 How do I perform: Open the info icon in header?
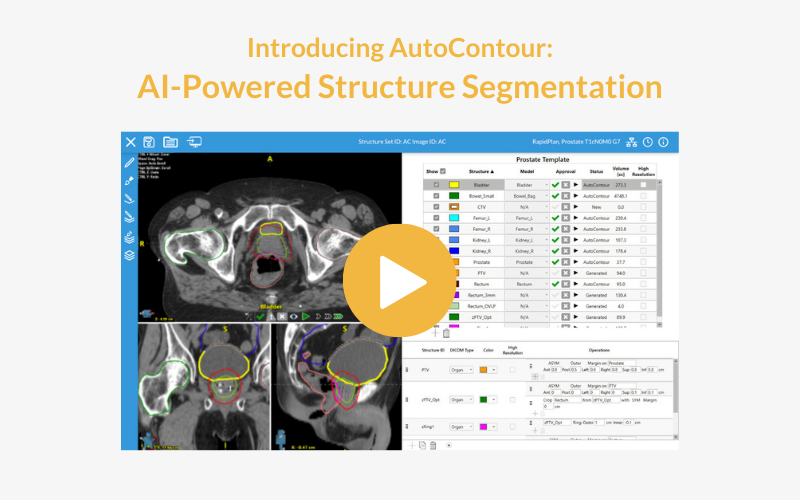click(663, 142)
